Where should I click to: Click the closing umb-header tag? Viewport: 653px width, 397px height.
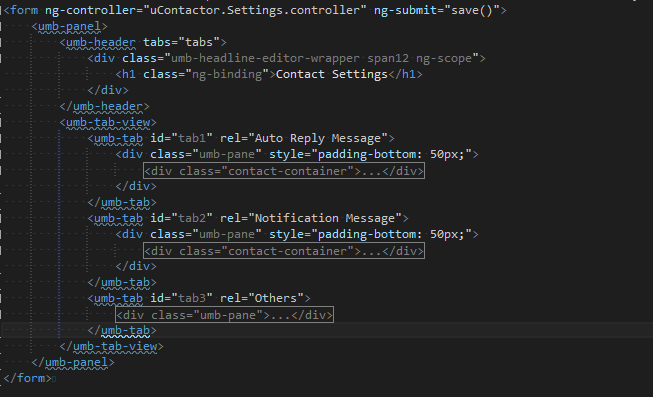click(104, 106)
